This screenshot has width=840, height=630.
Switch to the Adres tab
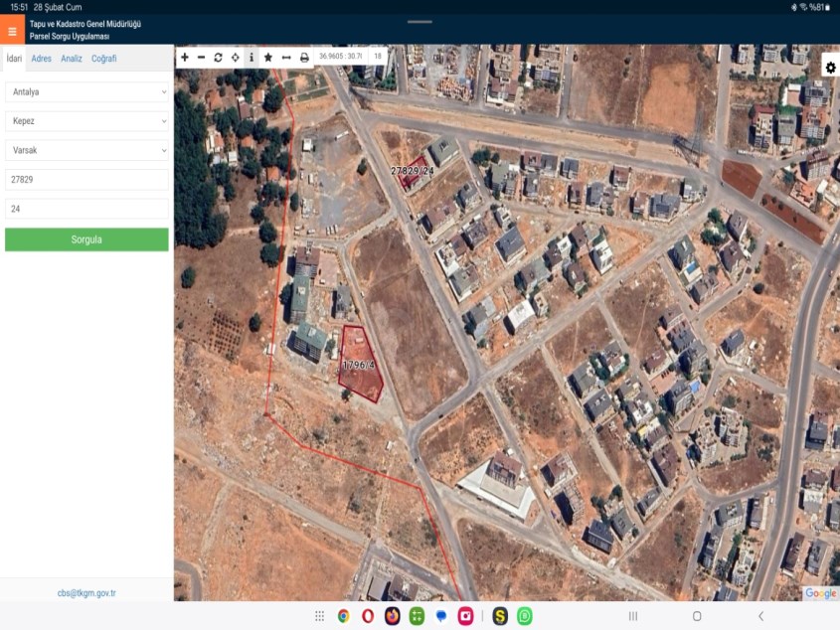41,59
